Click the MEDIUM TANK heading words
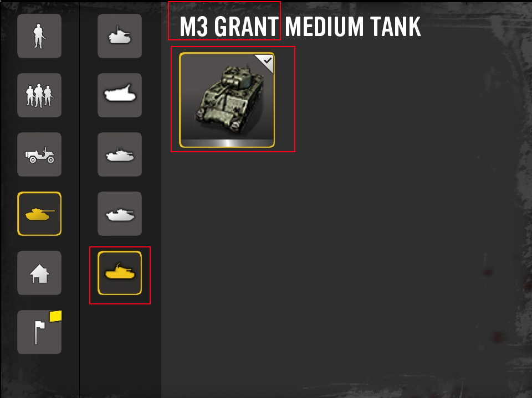Screen dimensions: 532x398 coord(353,27)
